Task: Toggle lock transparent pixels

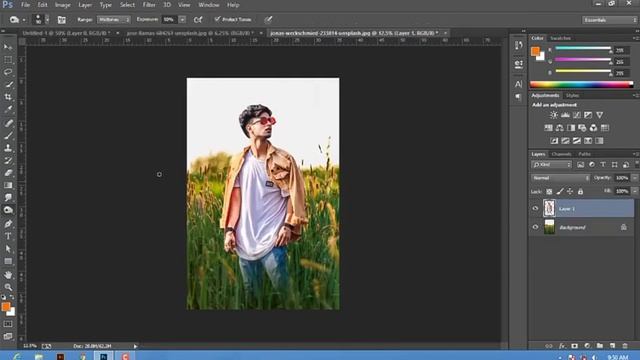Action: coord(549,191)
